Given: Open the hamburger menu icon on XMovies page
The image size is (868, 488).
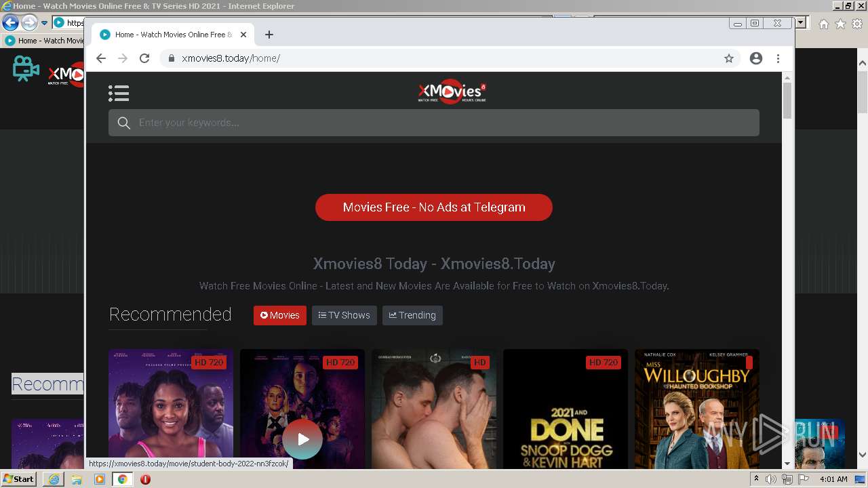Looking at the screenshot, I should 119,94.
